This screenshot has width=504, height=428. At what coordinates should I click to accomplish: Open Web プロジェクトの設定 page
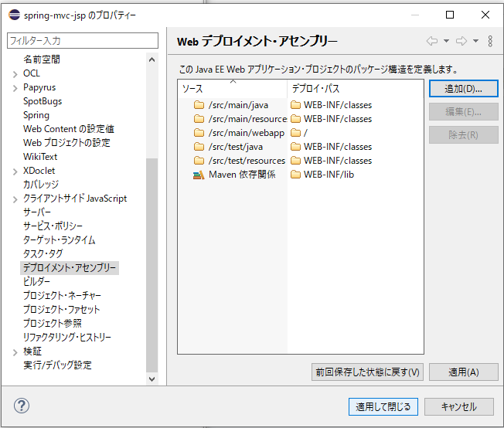point(66,143)
